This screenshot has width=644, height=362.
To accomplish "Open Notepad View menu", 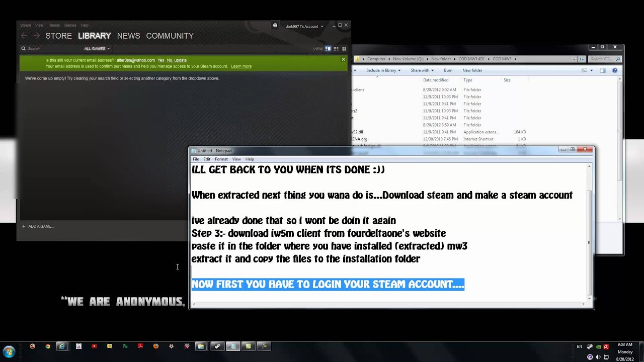I will coord(236,159).
